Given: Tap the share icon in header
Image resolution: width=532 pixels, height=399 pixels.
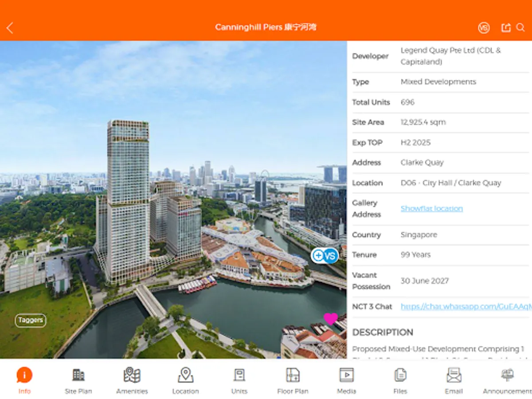Looking at the screenshot, I should point(506,27).
